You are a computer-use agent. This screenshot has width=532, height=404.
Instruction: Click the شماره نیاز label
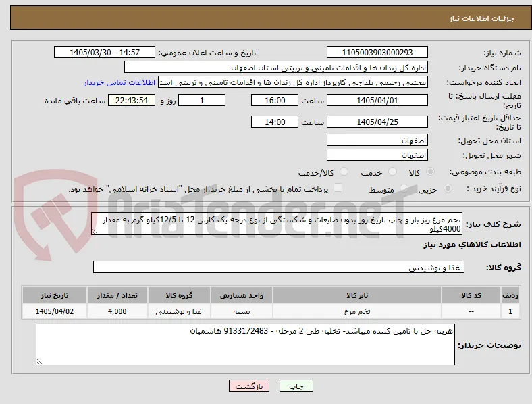tap(502, 53)
